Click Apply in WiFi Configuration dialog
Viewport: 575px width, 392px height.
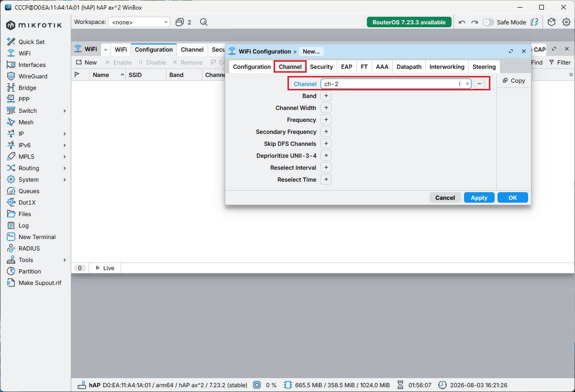479,197
